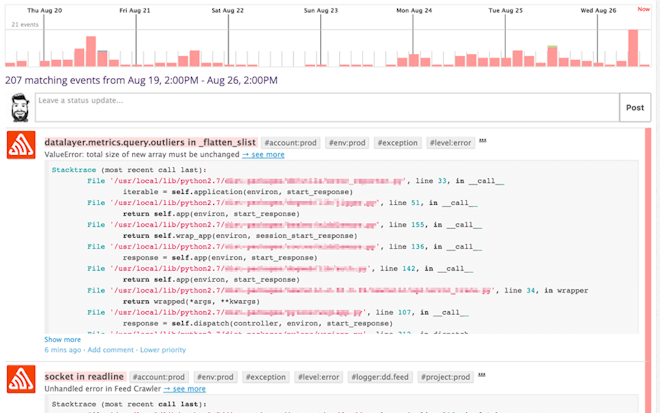Follow 'see more' link after ValueError message
The width and height of the screenshot is (660, 413).
263,155
